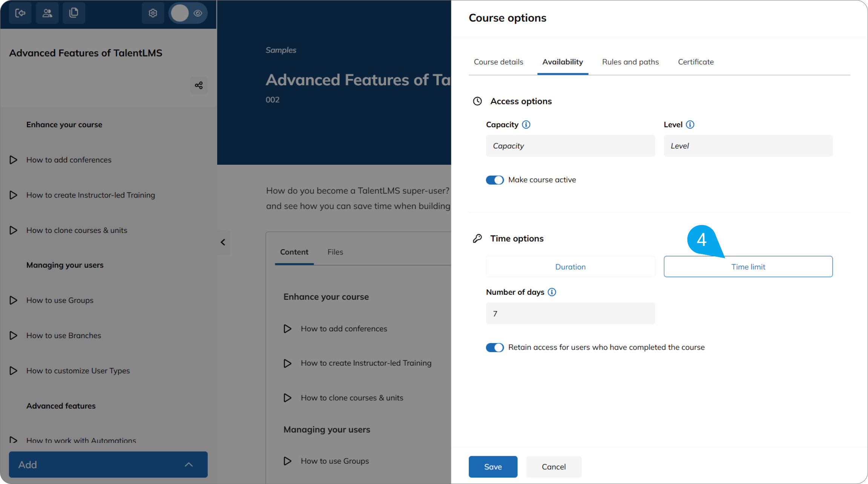868x484 pixels.
Task: Save the course options
Action: (x=493, y=467)
